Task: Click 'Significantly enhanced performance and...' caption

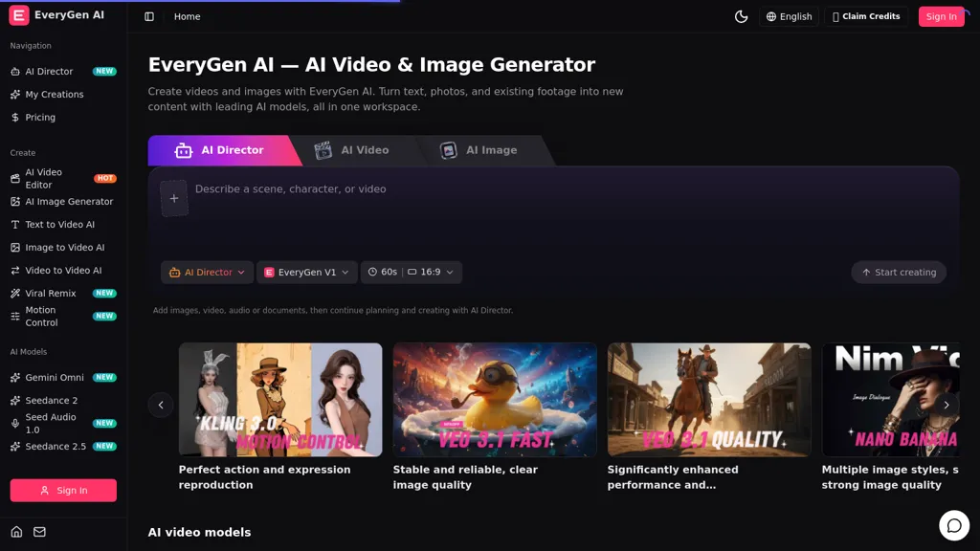Action: tap(673, 477)
